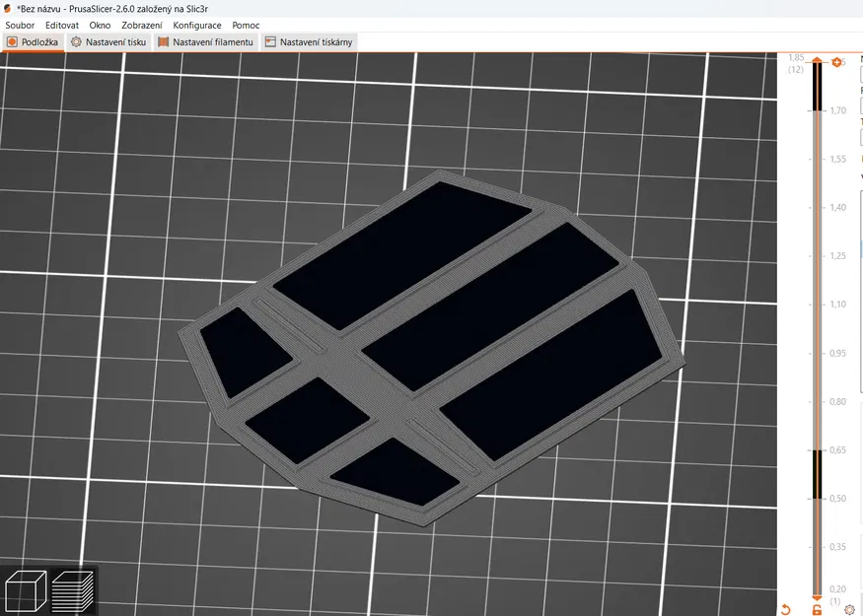The image size is (863, 616).
Task: Click the add color change plus icon
Action: click(836, 63)
